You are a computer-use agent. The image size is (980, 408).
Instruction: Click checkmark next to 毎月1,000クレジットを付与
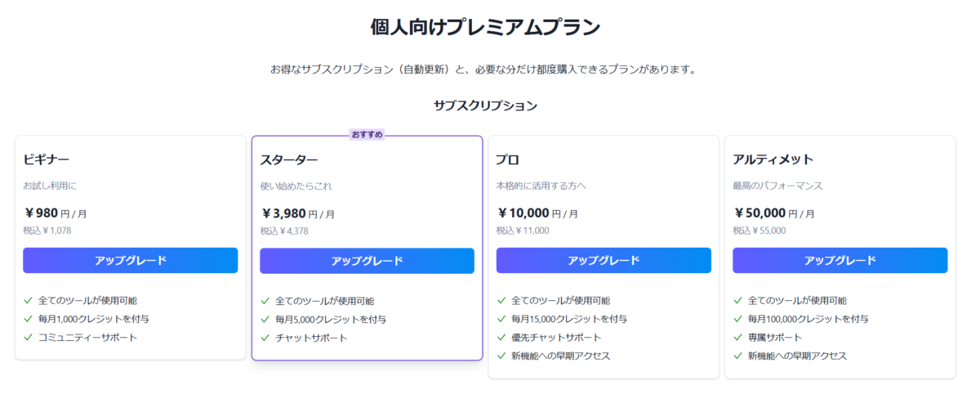click(29, 319)
